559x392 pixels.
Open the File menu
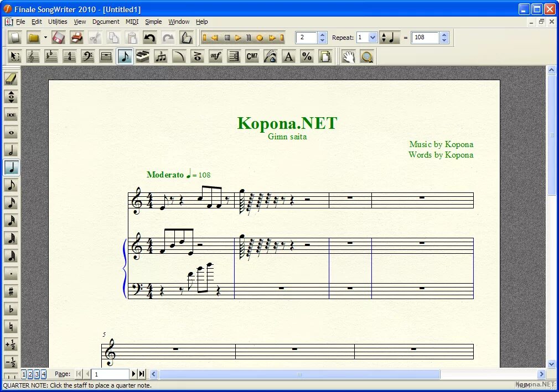click(20, 22)
